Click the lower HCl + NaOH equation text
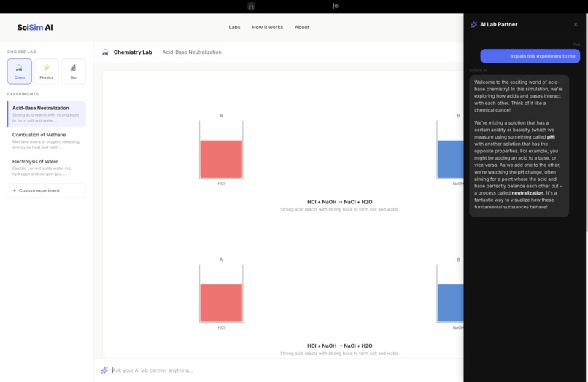The height and width of the screenshot is (382, 588). [x=340, y=346]
